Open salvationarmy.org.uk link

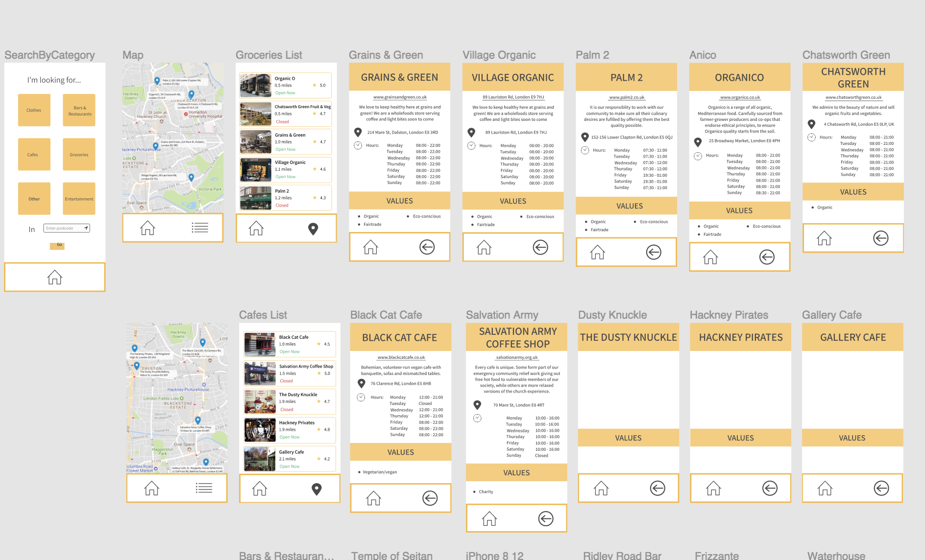pyautogui.click(x=517, y=357)
